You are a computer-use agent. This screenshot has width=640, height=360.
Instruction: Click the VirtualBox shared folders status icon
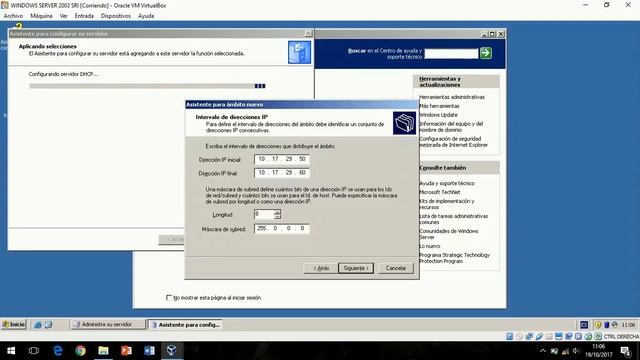[x=549, y=336]
